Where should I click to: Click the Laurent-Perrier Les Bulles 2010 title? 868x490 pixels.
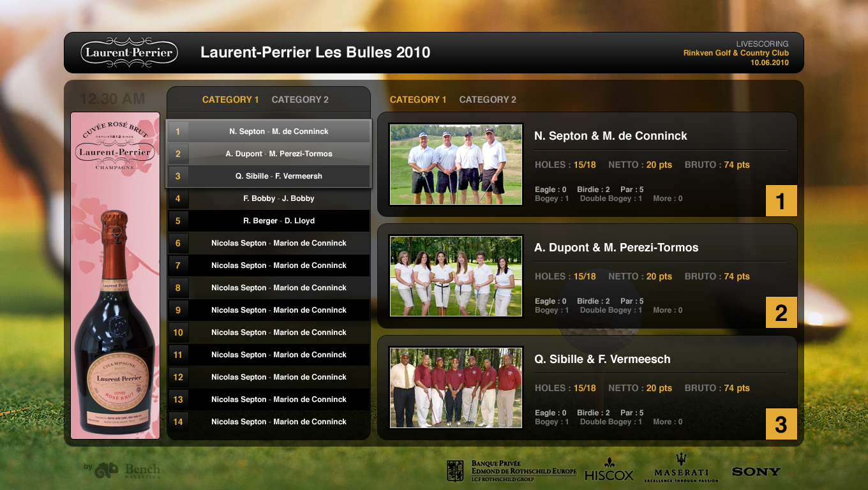click(x=315, y=52)
